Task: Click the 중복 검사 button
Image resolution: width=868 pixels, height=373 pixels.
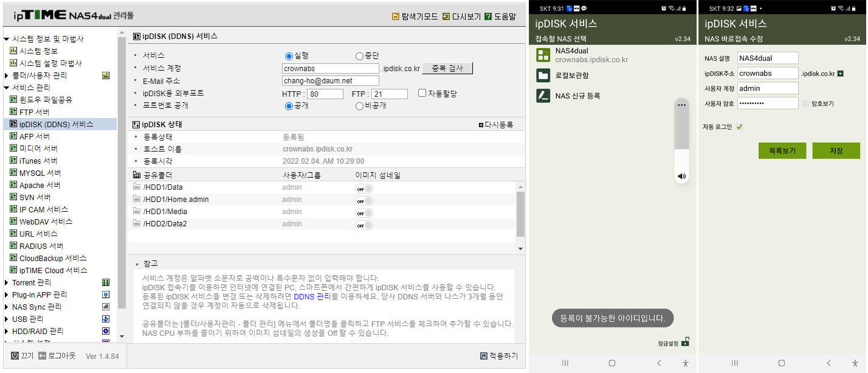Action: tap(447, 68)
